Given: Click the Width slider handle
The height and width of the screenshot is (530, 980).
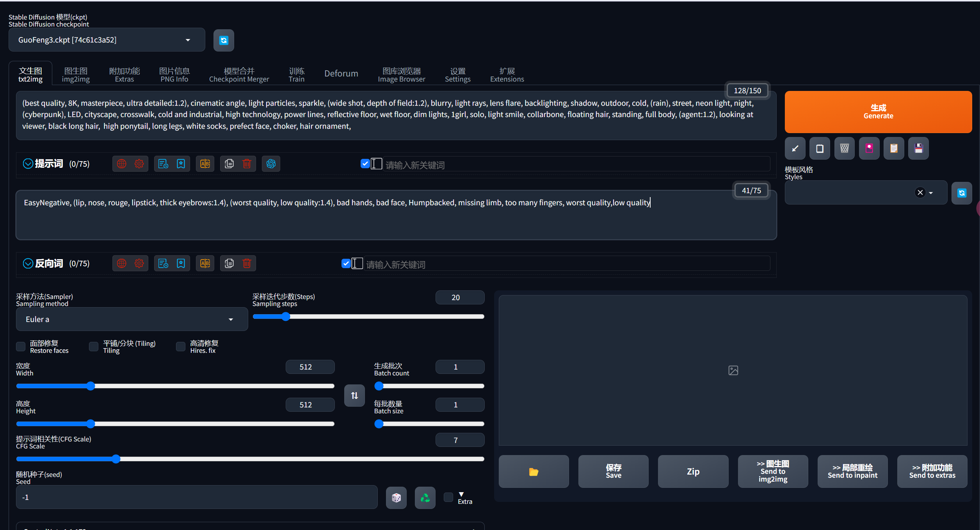Looking at the screenshot, I should pos(91,386).
